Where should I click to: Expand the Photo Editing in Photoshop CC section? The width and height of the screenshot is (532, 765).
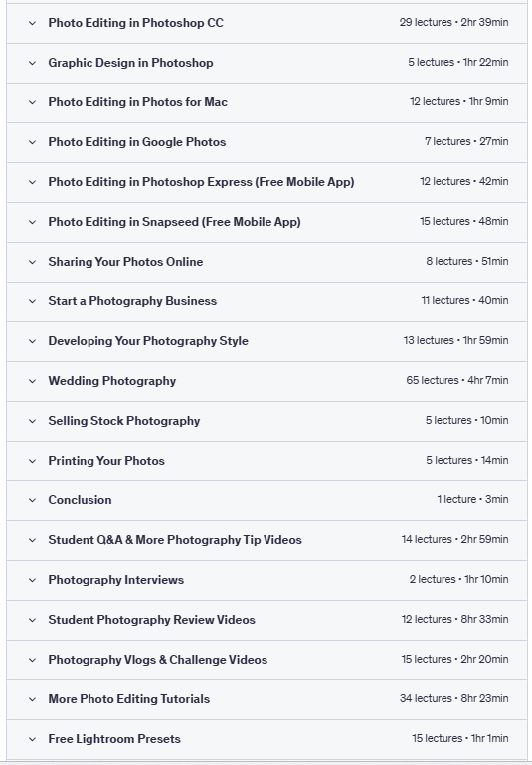click(x=266, y=23)
